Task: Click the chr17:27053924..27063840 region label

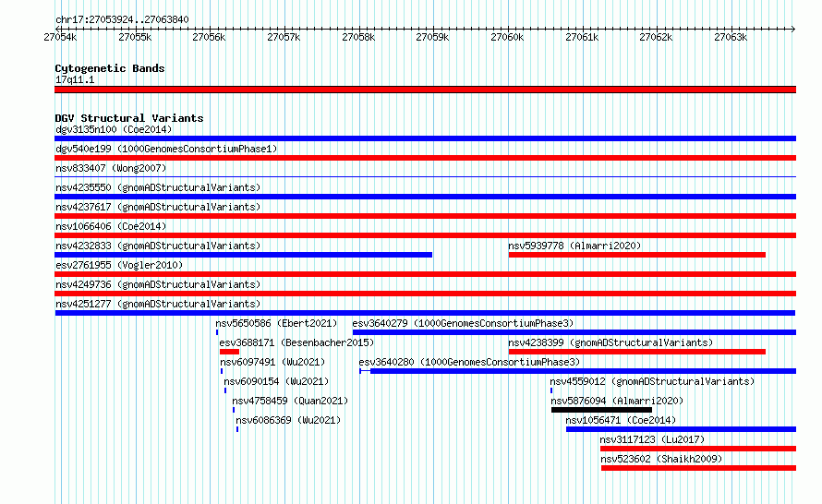Action: [122, 19]
